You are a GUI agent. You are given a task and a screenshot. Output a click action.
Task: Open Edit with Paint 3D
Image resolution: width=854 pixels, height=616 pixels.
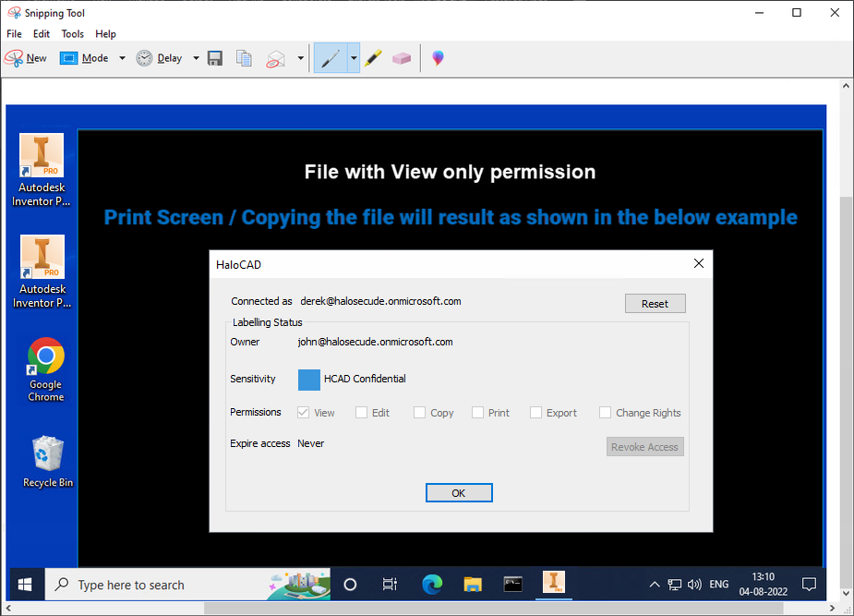(x=438, y=58)
